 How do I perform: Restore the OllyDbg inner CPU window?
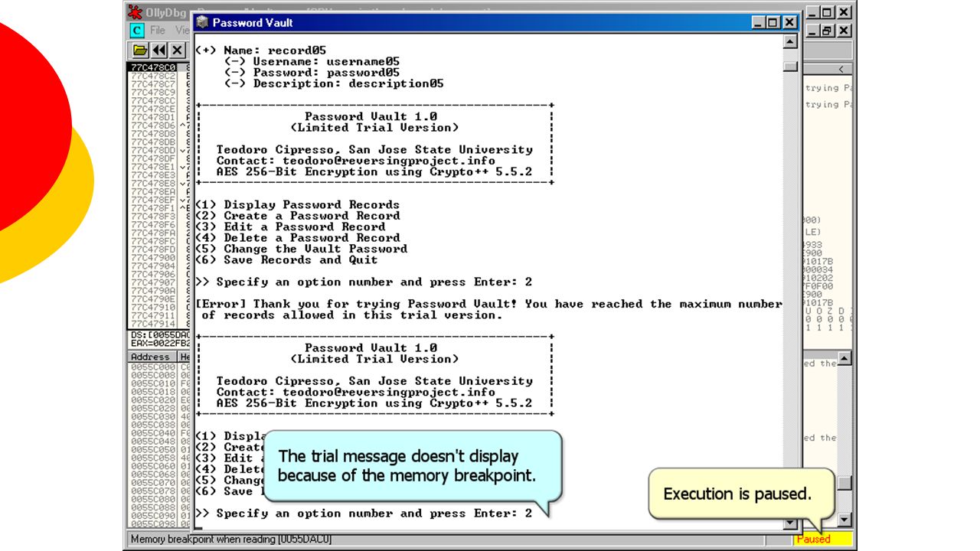pos(826,31)
